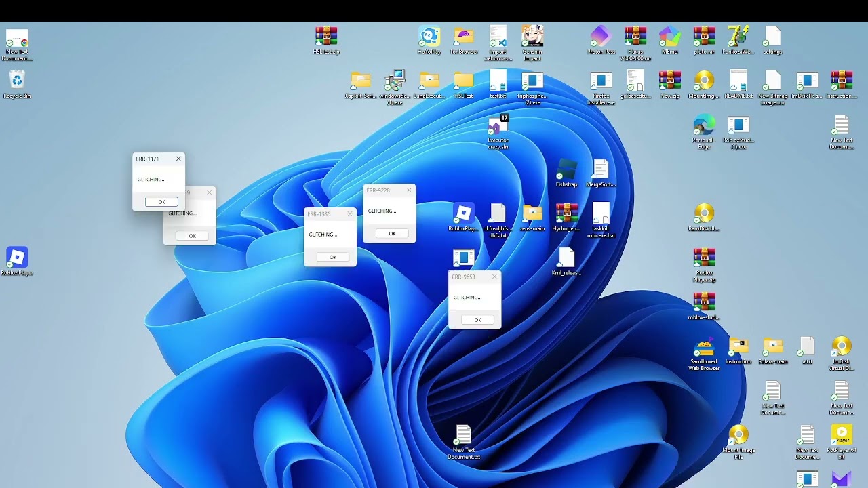Open the New Text Document with Chrome badge

[x=17, y=43]
